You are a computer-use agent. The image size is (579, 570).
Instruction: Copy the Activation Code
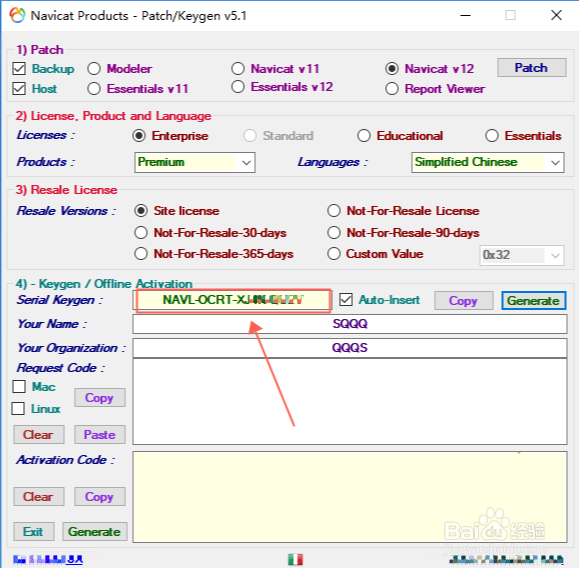tap(100, 497)
